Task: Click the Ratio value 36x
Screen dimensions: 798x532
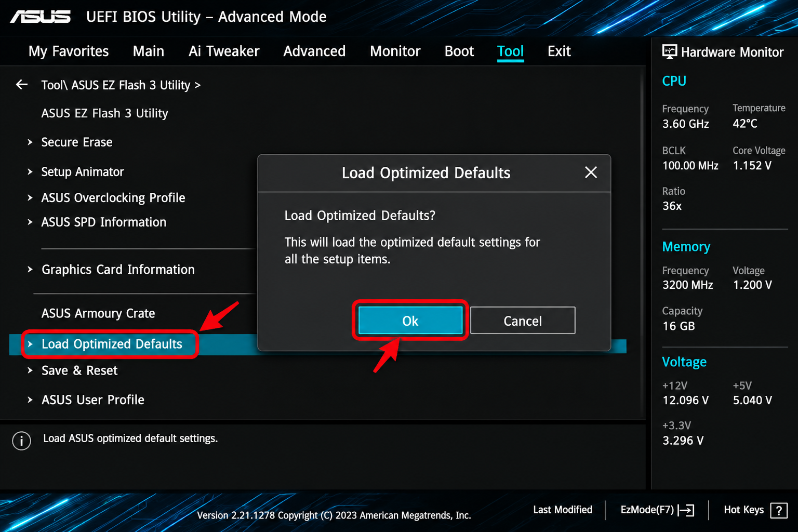Action: (x=672, y=206)
